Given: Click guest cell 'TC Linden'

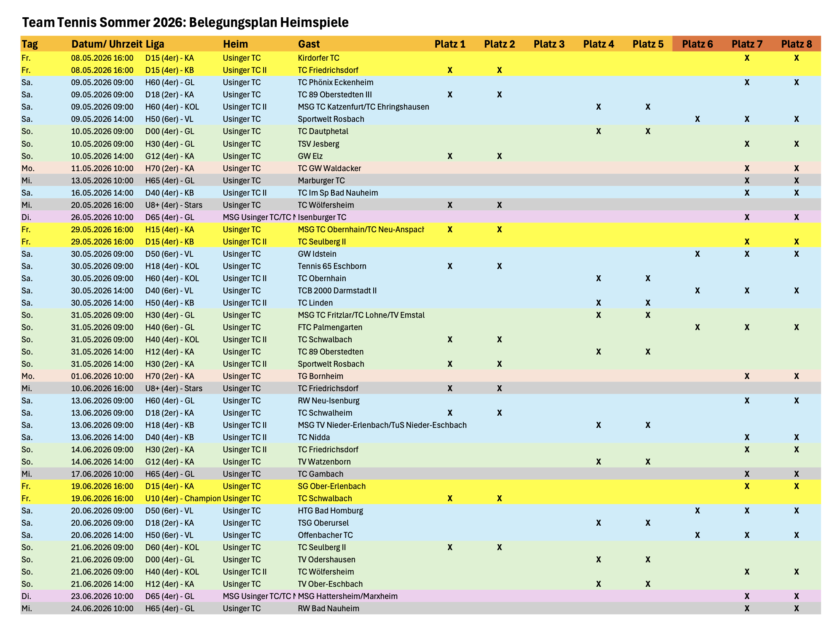Looking at the screenshot, I should [315, 303].
